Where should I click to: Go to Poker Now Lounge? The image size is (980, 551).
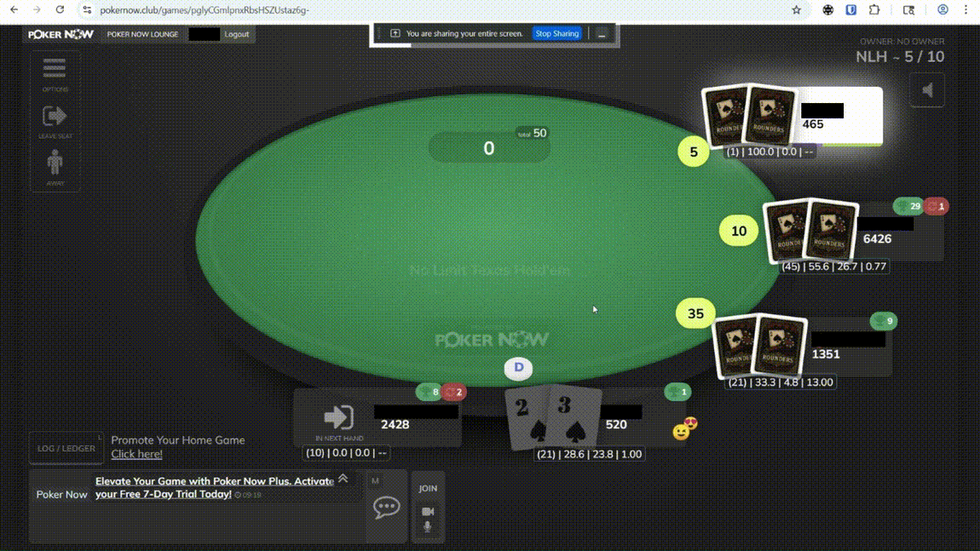pos(142,34)
